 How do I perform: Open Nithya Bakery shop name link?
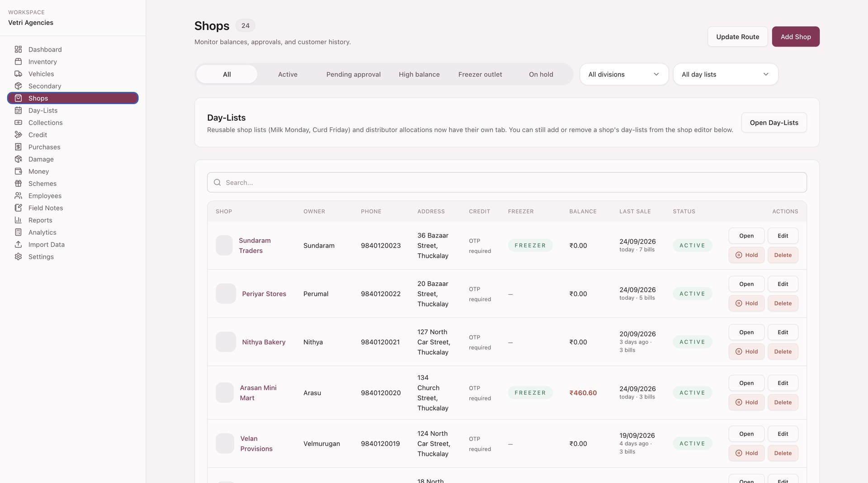[x=264, y=342]
